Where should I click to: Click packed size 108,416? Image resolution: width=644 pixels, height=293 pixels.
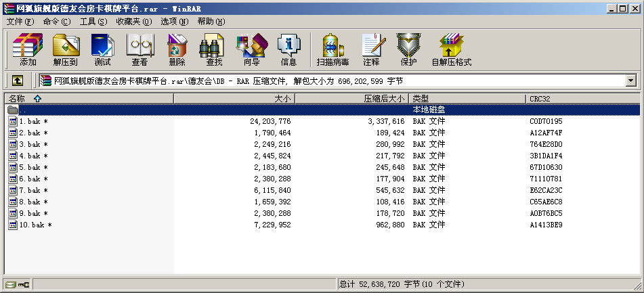390,202
